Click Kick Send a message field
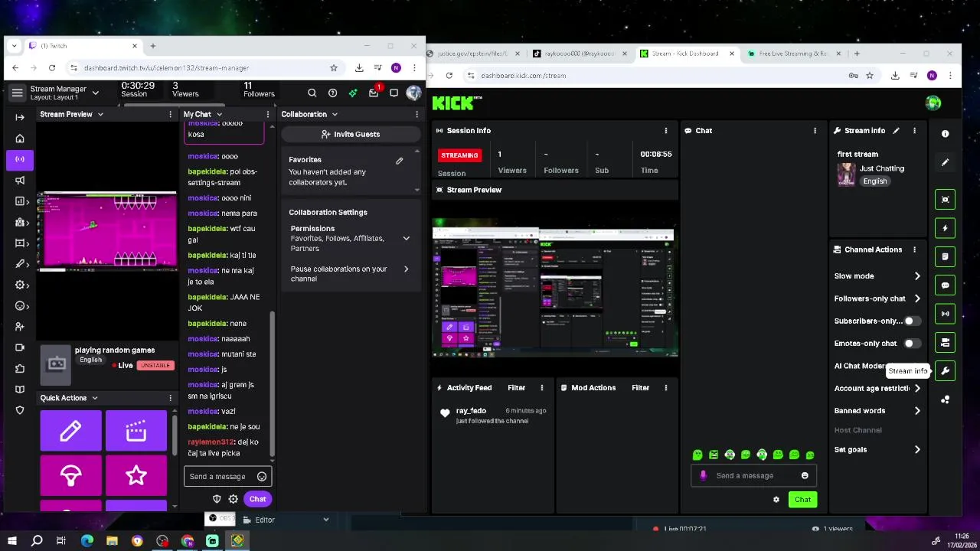The image size is (980, 551). (753, 475)
